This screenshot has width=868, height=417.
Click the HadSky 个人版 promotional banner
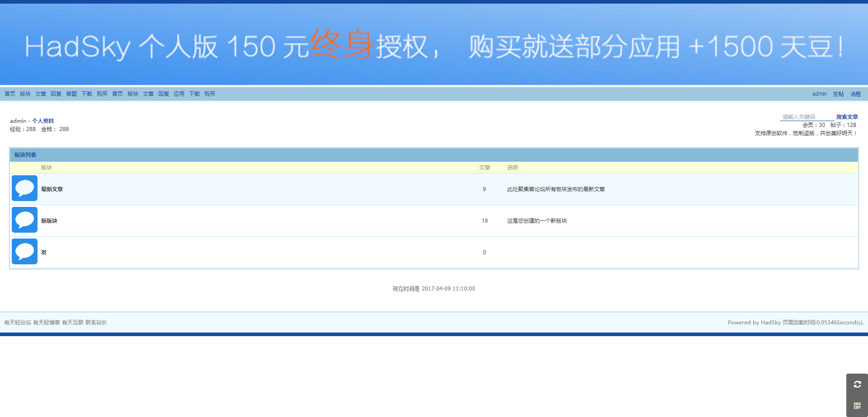coord(434,44)
